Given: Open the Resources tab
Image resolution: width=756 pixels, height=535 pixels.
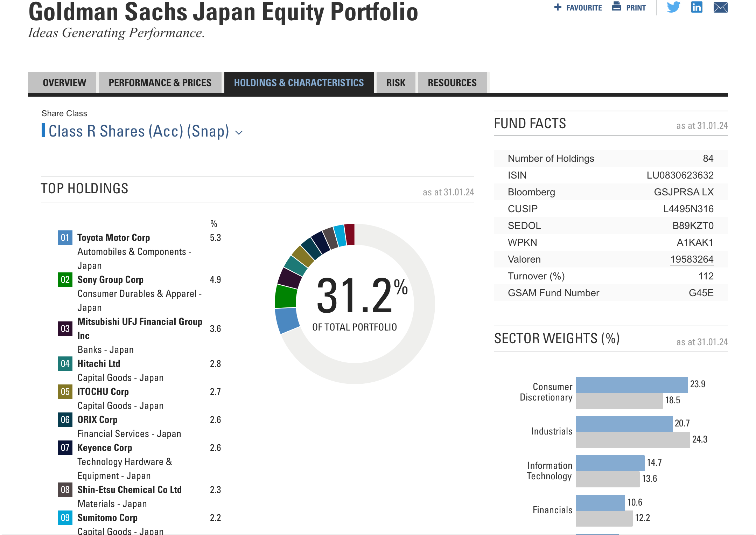Looking at the screenshot, I should pyautogui.click(x=452, y=83).
